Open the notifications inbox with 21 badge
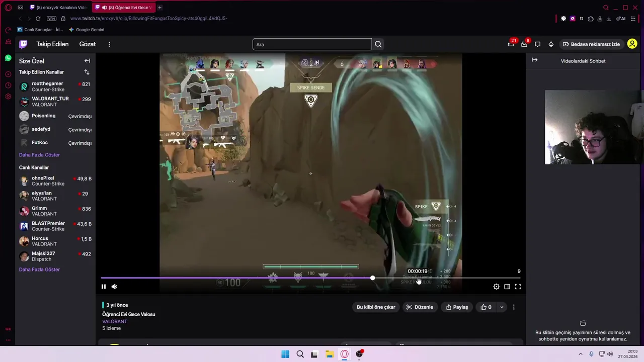Viewport: 644px width, 362px height. (x=511, y=44)
